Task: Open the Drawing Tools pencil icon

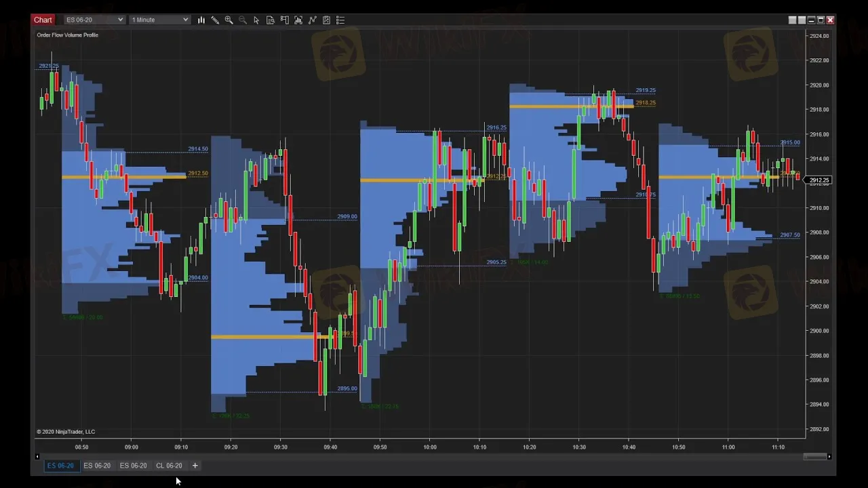Action: pos(215,20)
